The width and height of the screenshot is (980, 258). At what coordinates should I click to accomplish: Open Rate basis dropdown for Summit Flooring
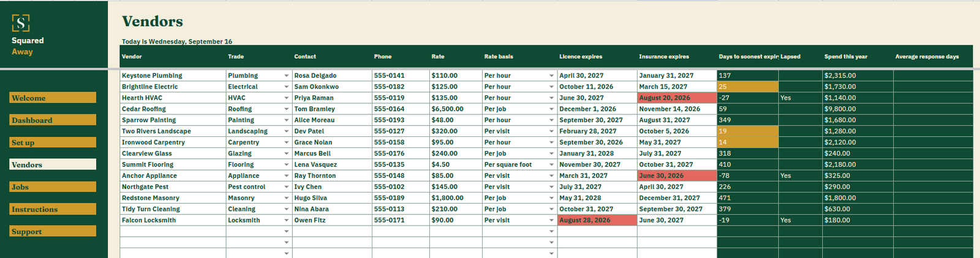point(551,164)
